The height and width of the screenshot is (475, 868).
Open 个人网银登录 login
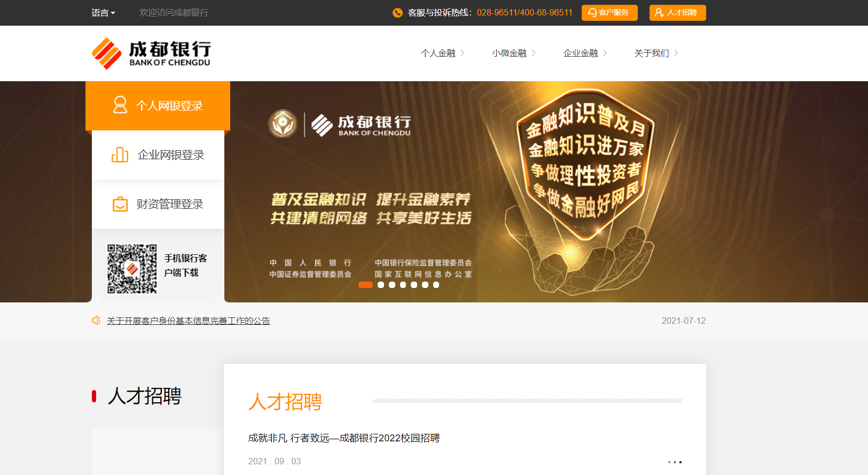tap(158, 106)
